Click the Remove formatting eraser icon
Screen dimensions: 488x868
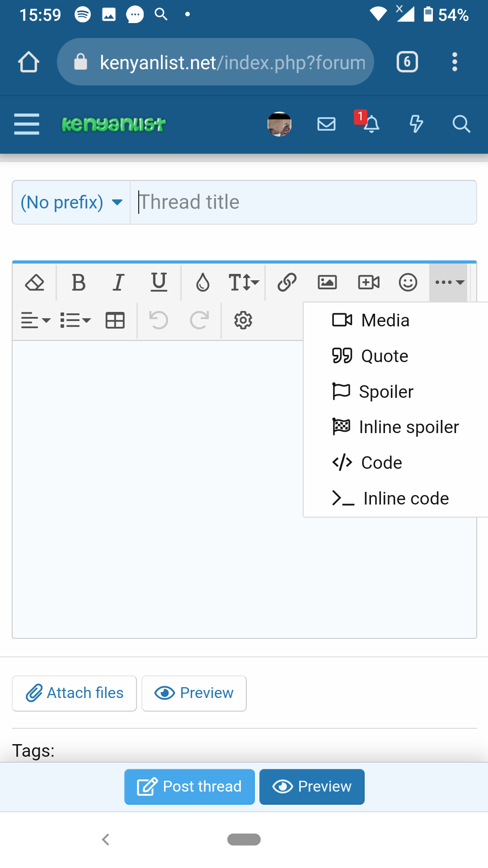(34, 283)
